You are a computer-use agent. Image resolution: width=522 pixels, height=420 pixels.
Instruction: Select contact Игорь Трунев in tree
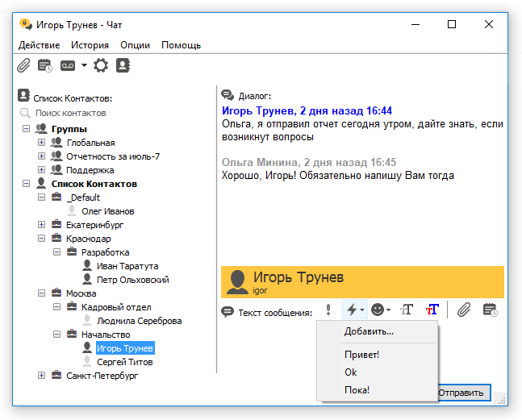point(125,348)
